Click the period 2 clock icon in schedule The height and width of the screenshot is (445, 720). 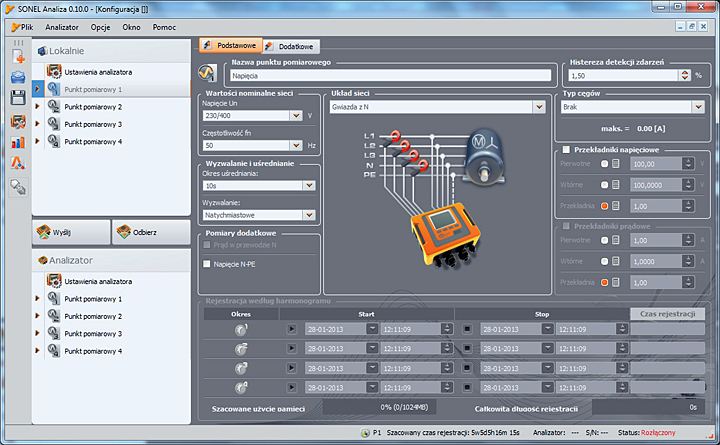pos(241,348)
